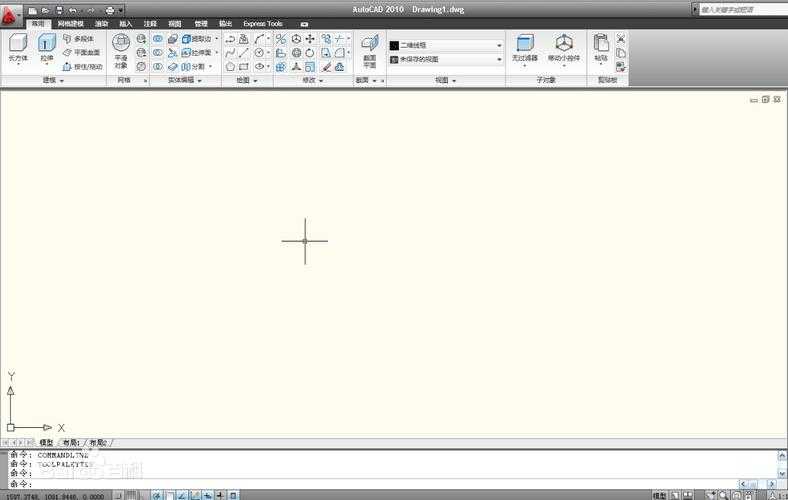788x500 pixels.
Task: Open the 未保存的视图 saved view dropdown
Action: pyautogui.click(x=446, y=59)
